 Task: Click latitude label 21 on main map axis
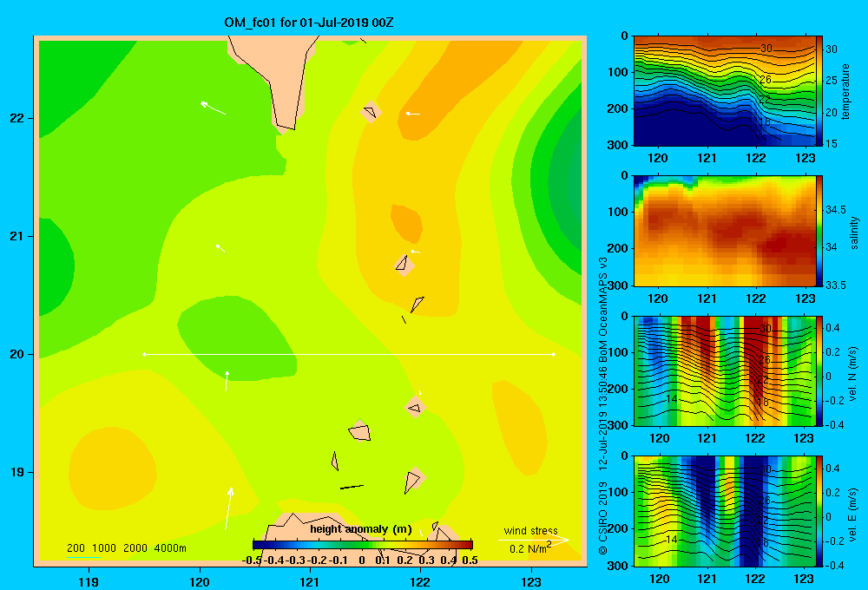pyautogui.click(x=17, y=236)
